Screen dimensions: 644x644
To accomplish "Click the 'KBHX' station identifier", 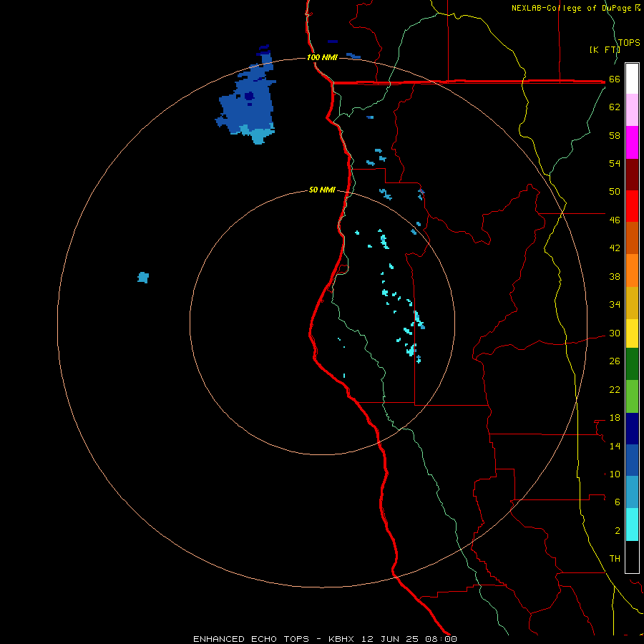I will click(341, 639).
